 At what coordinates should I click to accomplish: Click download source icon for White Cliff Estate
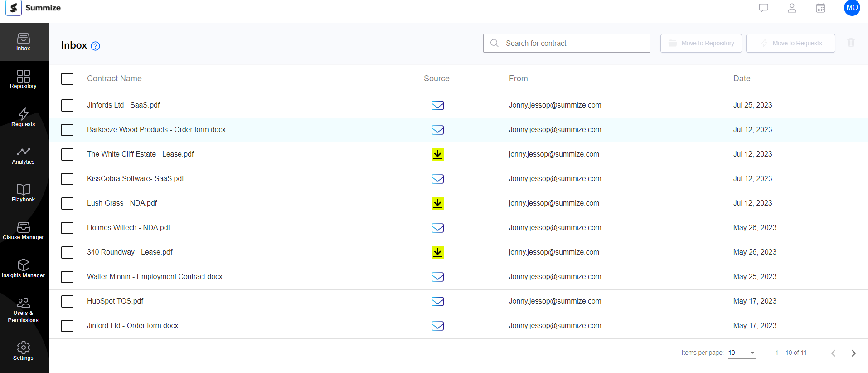pos(437,154)
